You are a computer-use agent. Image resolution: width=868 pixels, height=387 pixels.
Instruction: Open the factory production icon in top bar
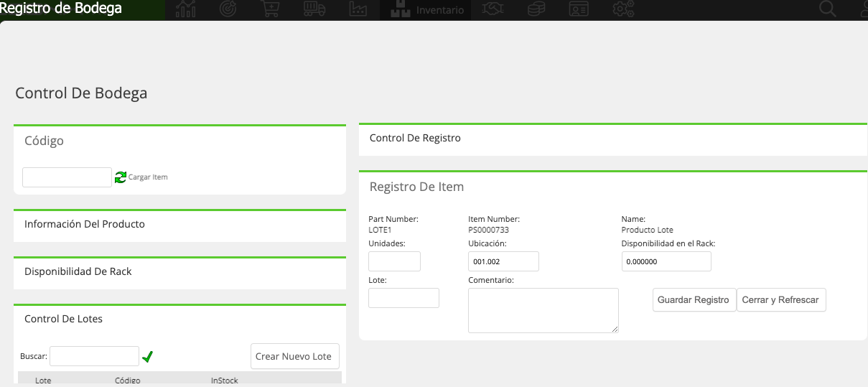click(358, 9)
